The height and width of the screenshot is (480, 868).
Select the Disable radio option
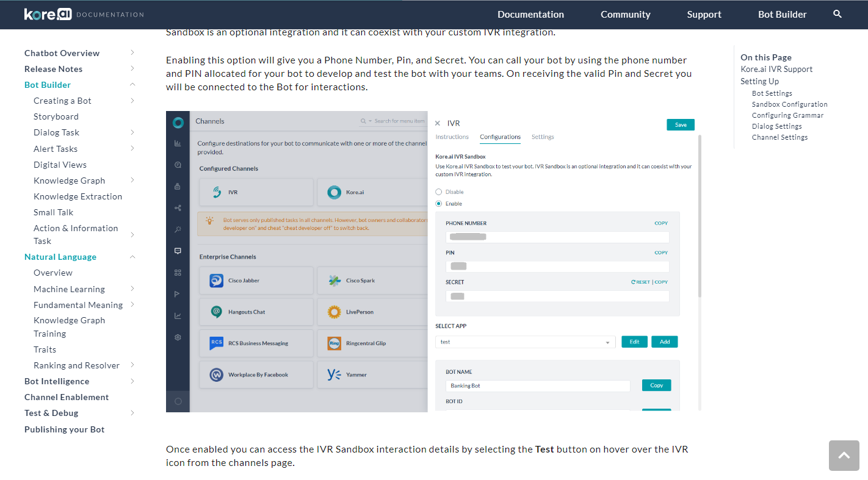pyautogui.click(x=438, y=192)
